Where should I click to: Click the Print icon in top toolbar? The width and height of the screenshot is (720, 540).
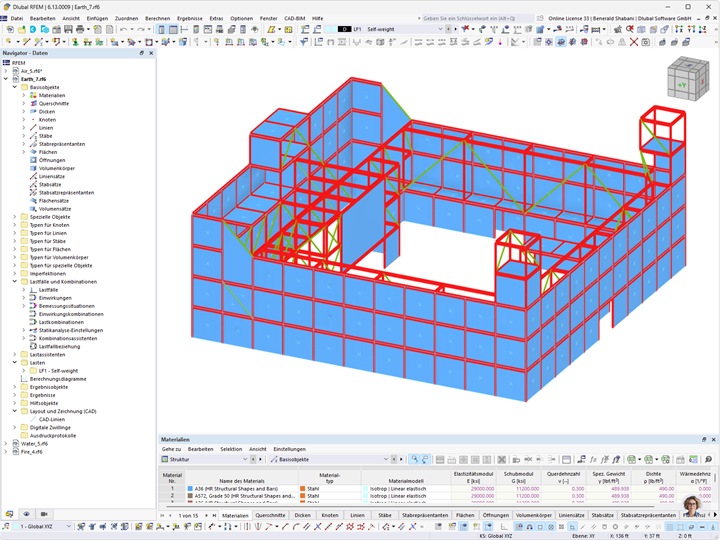[x=80, y=29]
